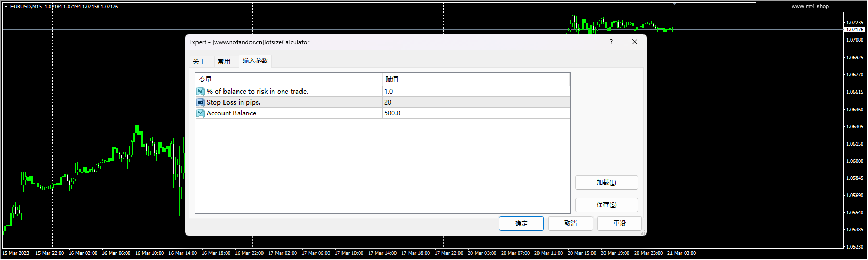Click the 取消 button
Image resolution: width=868 pixels, height=260 pixels.
tap(571, 224)
